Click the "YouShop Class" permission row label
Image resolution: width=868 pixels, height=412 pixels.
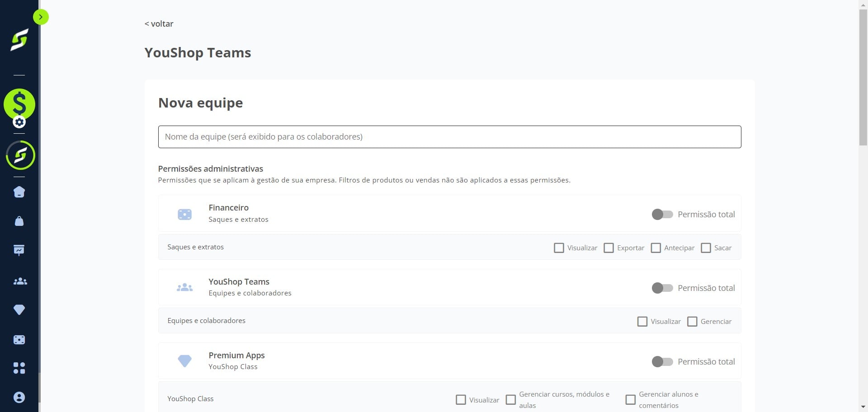click(190, 399)
